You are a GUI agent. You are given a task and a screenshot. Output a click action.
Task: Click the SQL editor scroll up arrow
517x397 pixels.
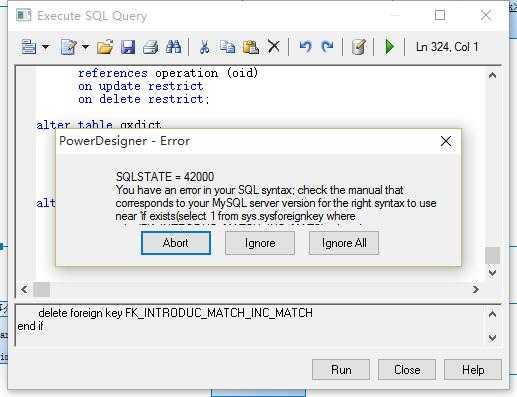point(492,76)
